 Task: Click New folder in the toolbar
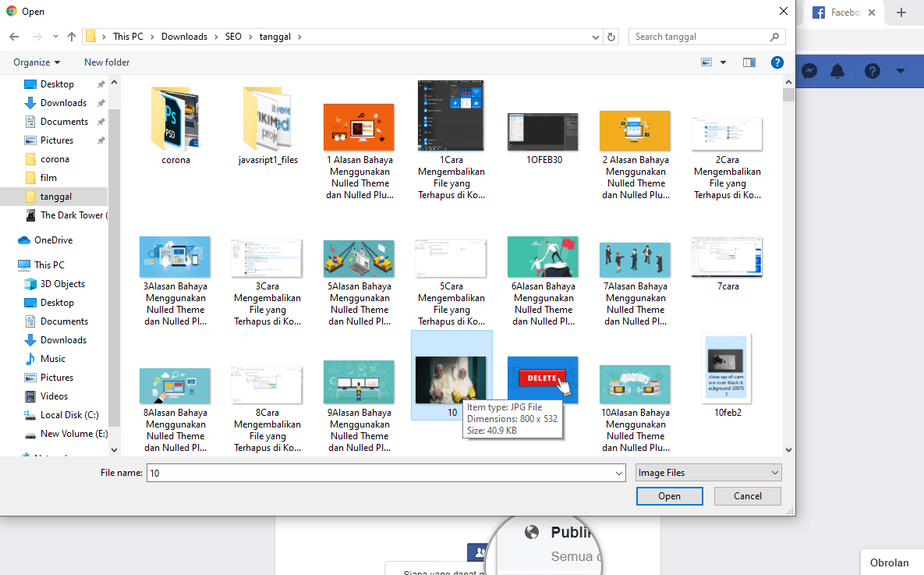(107, 62)
